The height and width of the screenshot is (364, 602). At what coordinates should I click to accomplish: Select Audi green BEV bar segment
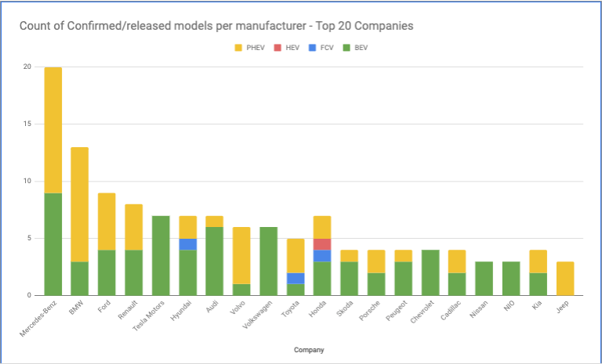tap(214, 261)
